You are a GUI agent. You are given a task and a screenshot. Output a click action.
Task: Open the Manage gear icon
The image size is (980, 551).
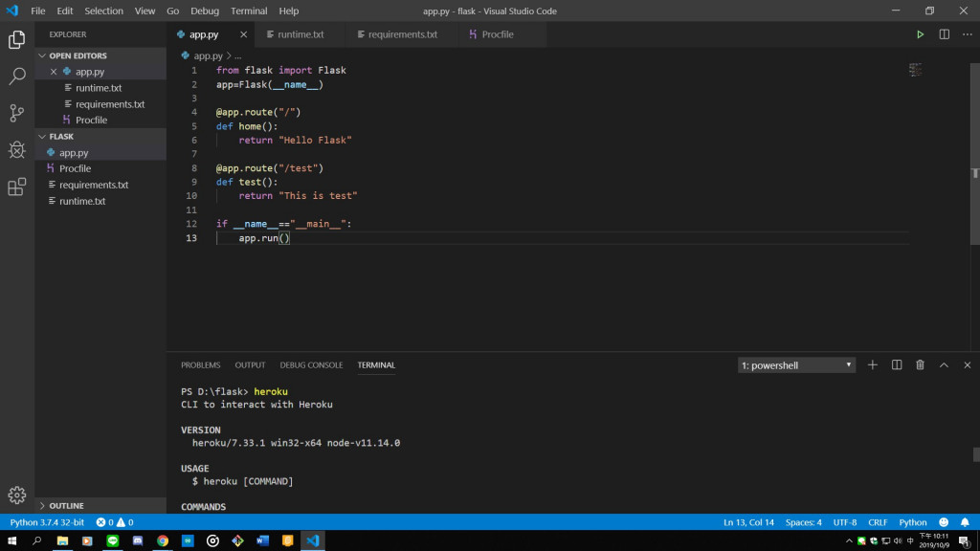[x=17, y=495]
